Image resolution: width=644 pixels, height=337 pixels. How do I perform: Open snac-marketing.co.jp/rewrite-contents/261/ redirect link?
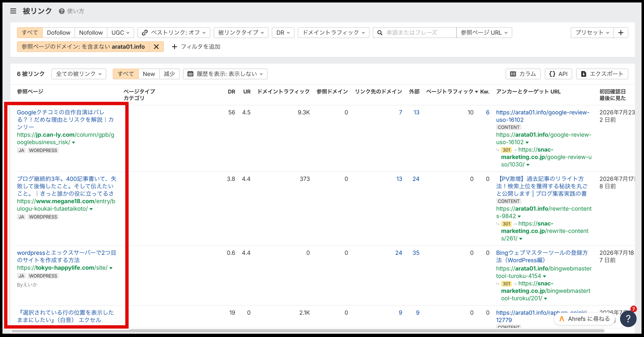pyautogui.click(x=545, y=231)
